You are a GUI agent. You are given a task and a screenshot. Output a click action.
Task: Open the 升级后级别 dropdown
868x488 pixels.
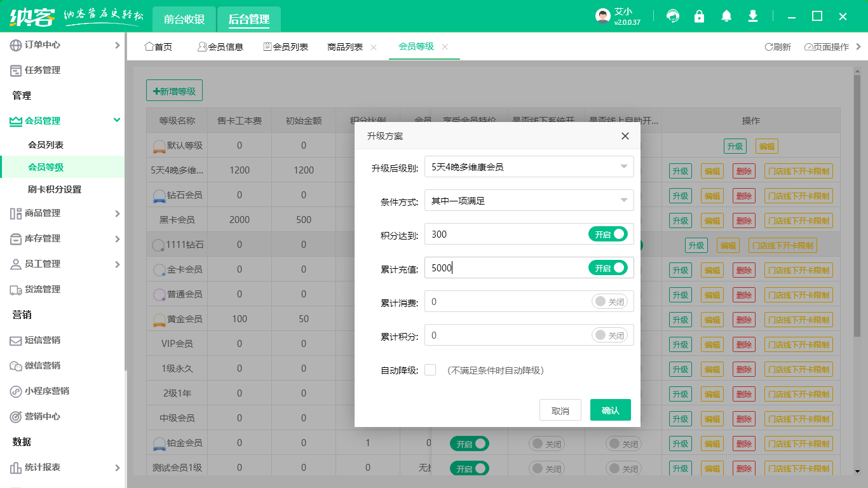tap(529, 166)
